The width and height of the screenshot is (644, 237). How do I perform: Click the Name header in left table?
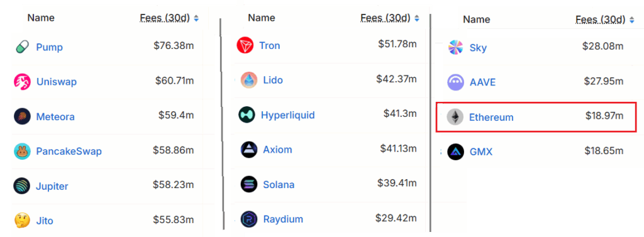(41, 18)
